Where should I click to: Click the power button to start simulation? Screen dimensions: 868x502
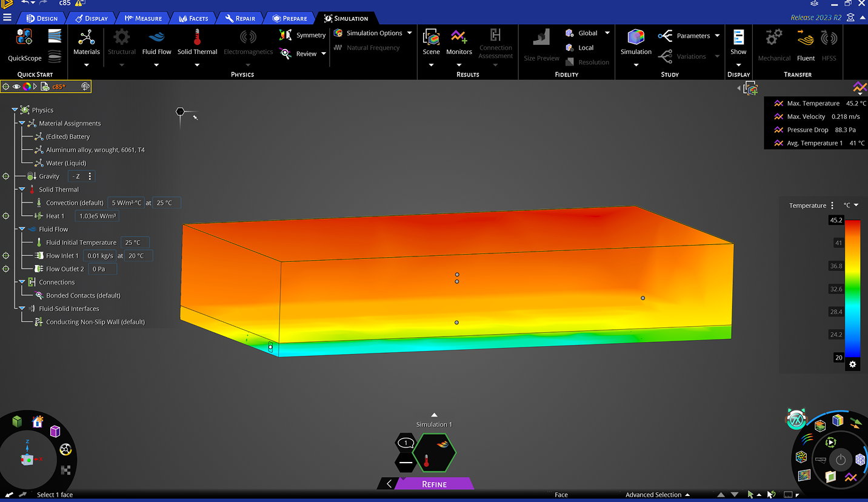point(841,460)
